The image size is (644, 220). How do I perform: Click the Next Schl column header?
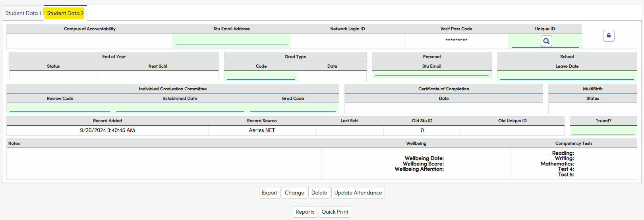[x=158, y=66]
